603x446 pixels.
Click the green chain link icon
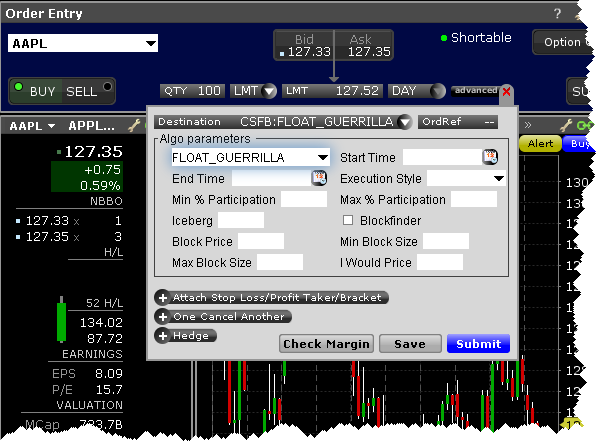tap(584, 125)
